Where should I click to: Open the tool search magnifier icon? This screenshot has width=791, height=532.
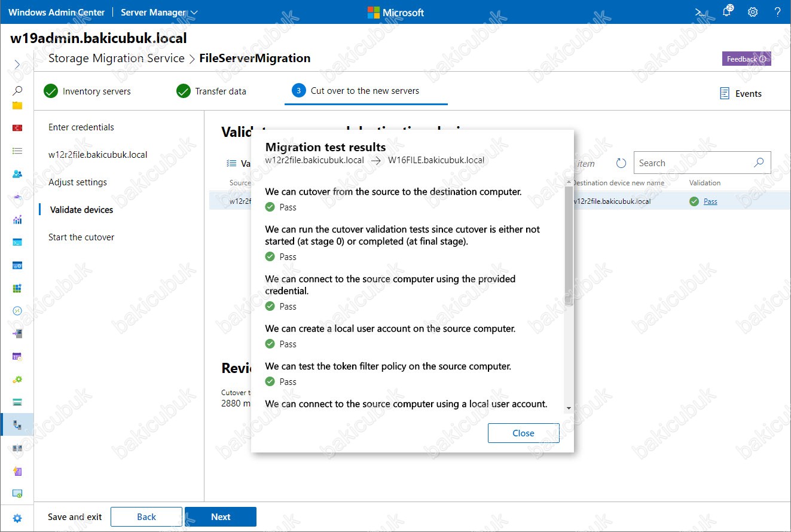17,91
